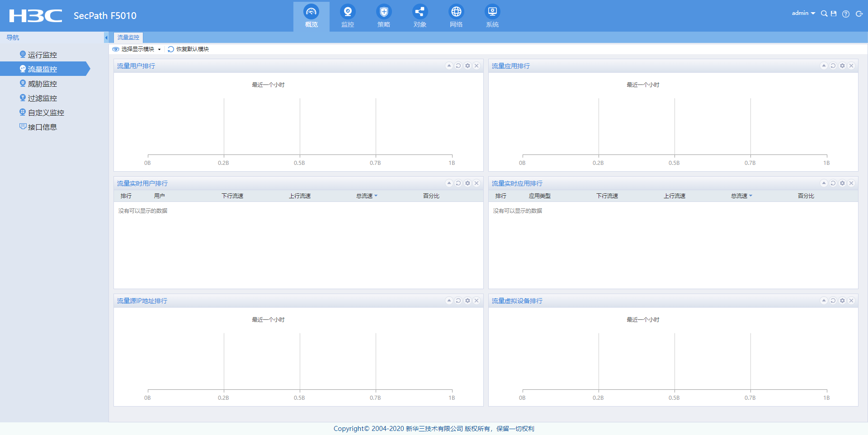Click the search magnifier icon in header
Screen dimensions: 868x435
(x=824, y=14)
